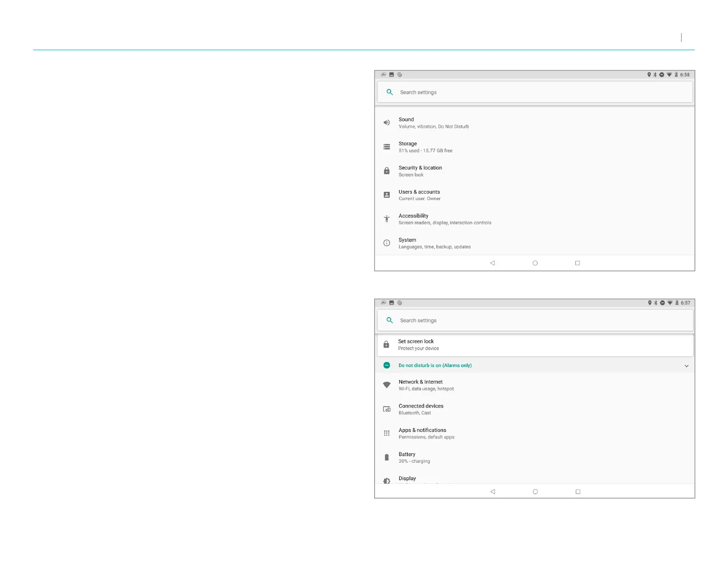Click the 6:57 clock in the status bar

[x=685, y=303]
